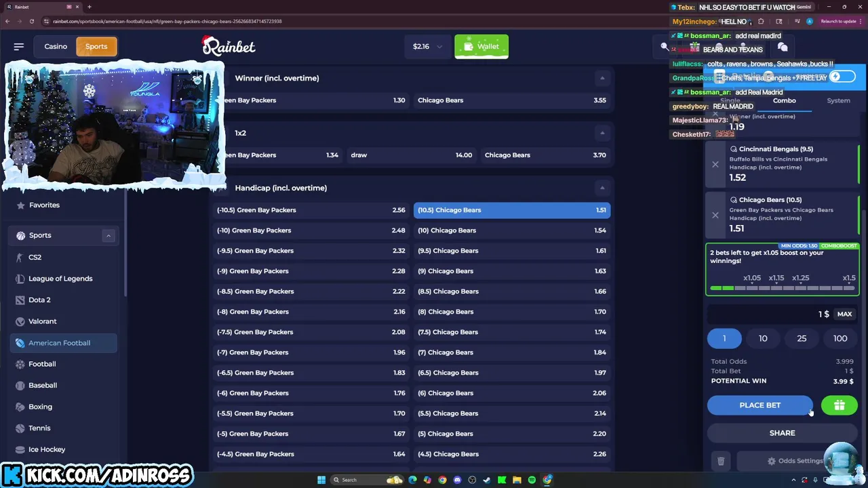Click the Valorant sidebar icon

20,321
